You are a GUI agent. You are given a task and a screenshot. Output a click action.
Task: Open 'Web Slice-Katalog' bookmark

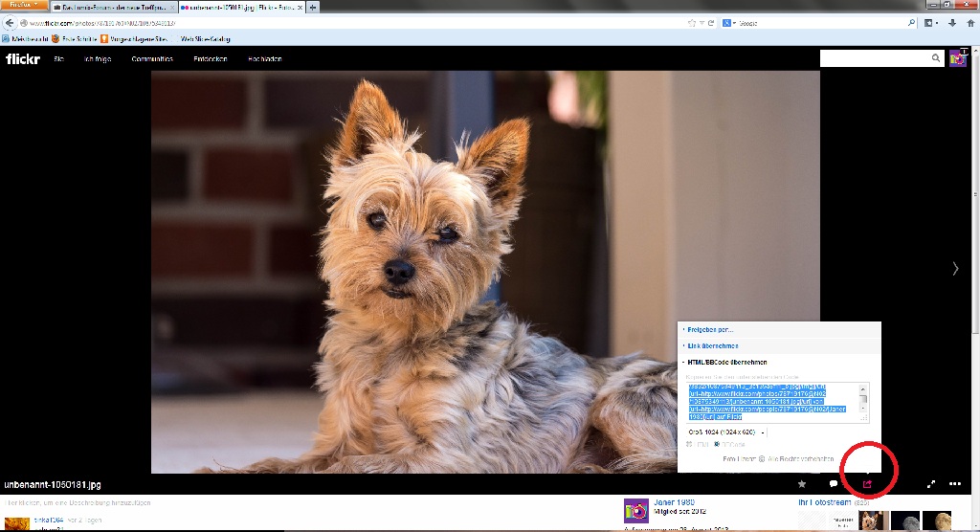[205, 39]
